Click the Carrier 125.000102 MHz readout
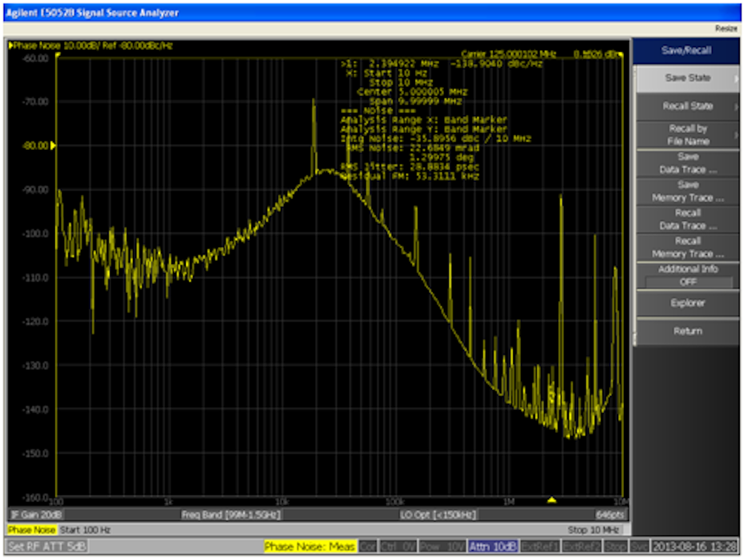The width and height of the screenshot is (745, 560). 509,54
